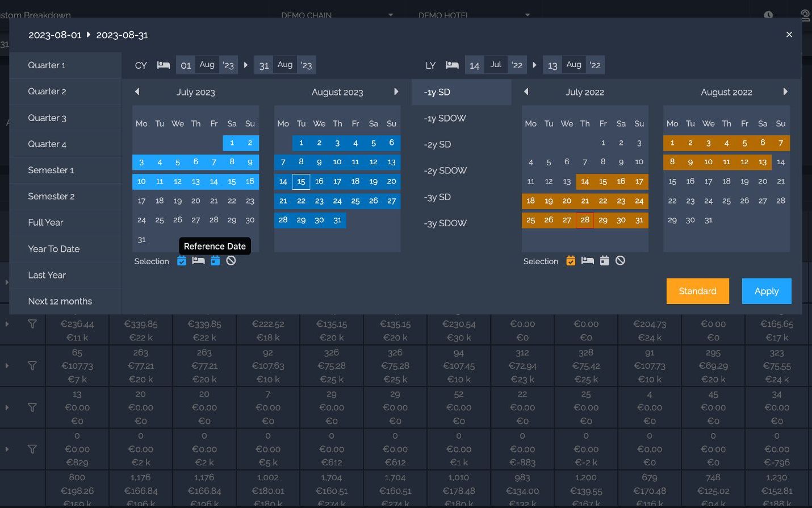
Task: Edit CY start month Aug field
Action: [207, 65]
